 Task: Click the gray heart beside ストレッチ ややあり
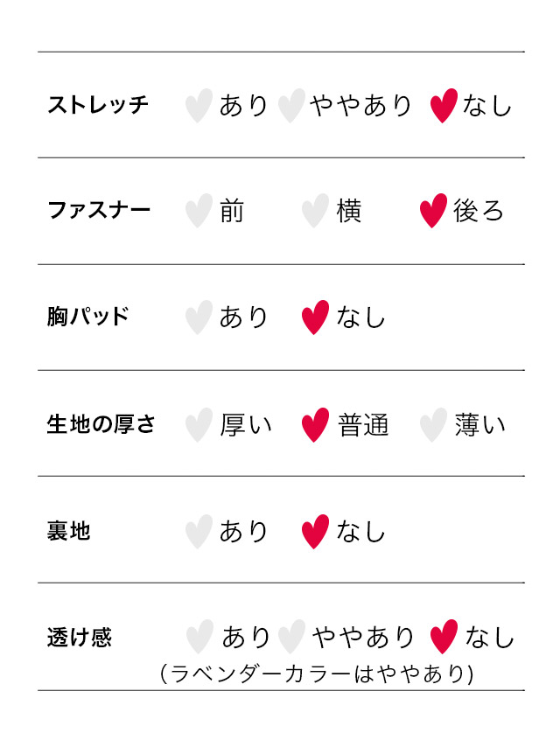click(291, 105)
